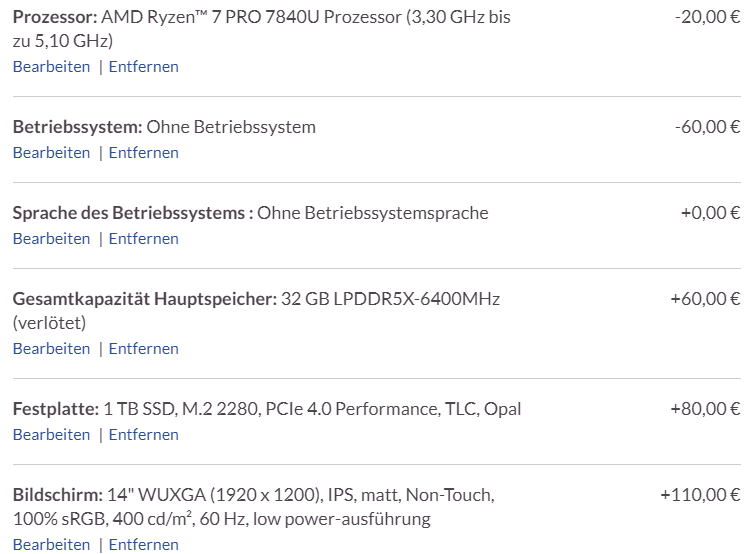
Task: Remove the Festplatte 1 TB SSD
Action: [143, 435]
